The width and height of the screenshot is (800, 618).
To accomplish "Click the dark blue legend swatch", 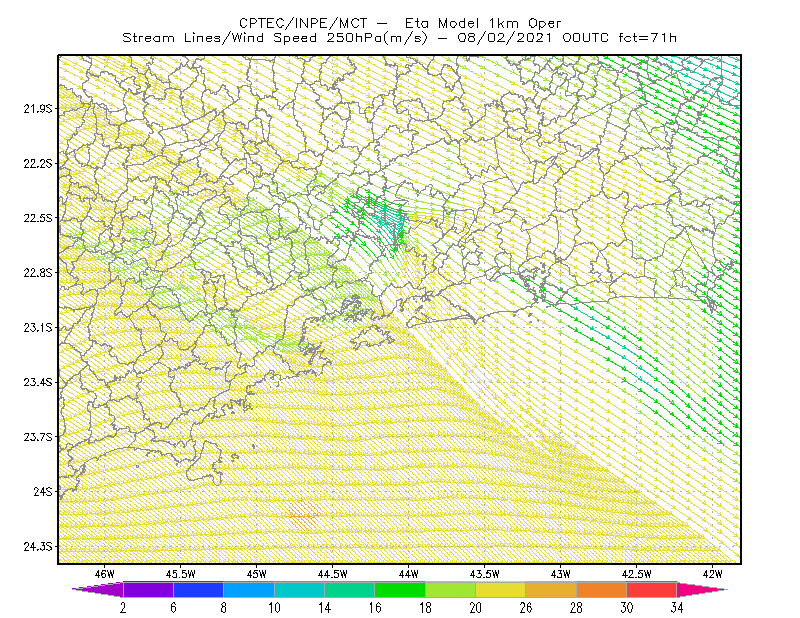I will pos(198,589).
